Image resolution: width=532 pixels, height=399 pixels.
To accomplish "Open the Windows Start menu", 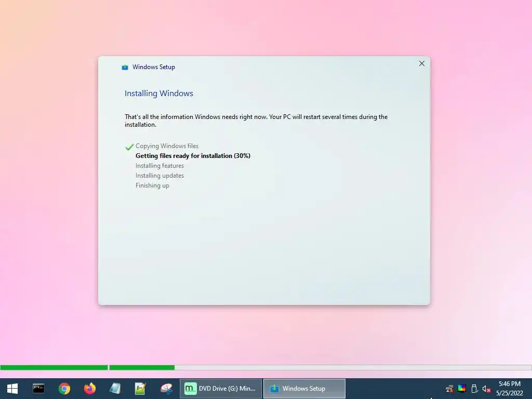I will pos(12,389).
